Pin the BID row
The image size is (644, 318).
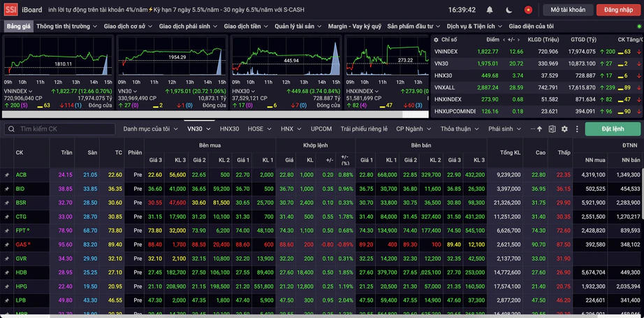tap(6, 189)
